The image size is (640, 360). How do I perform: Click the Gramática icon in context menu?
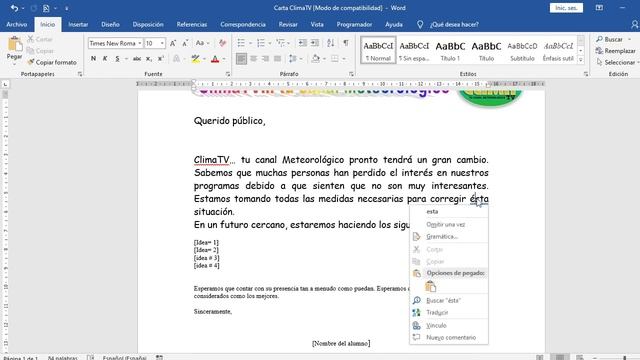[x=416, y=236]
